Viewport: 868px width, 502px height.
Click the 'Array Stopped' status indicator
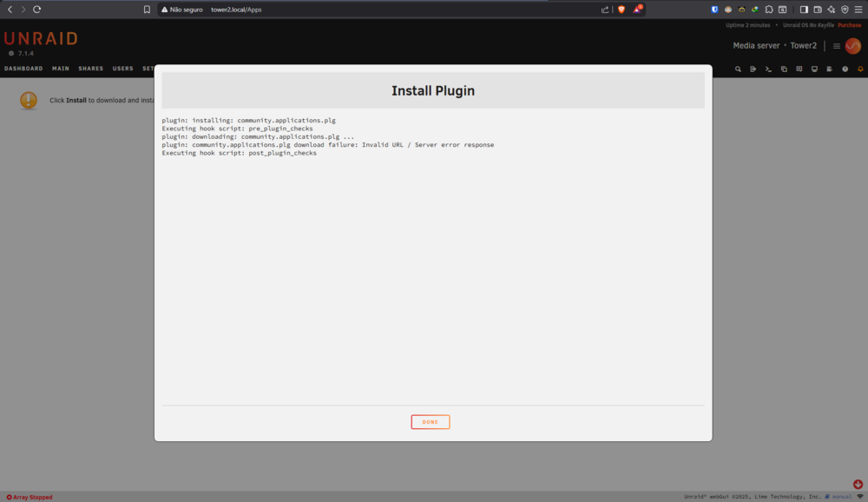coord(30,497)
